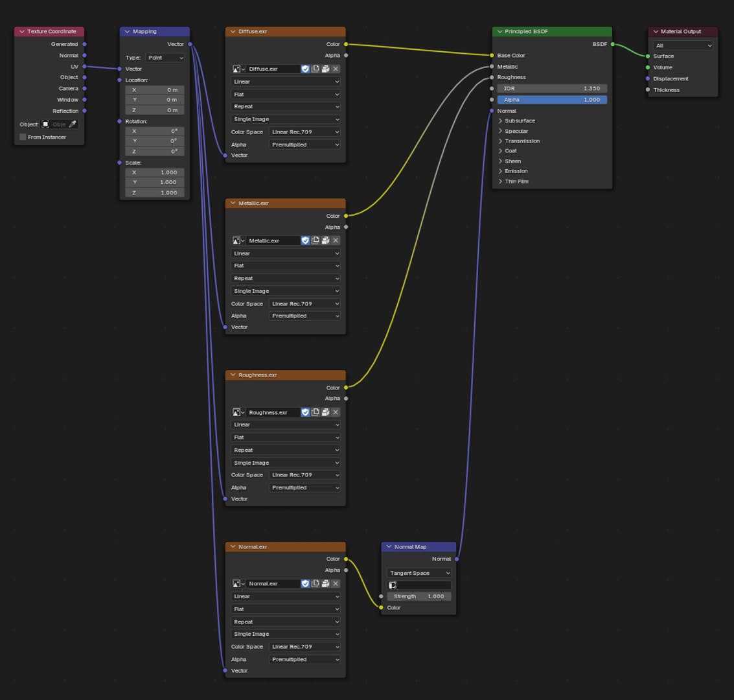Click new image copy icon in Roughness.exr node
Viewport: 734px width, 700px height.
coord(315,412)
